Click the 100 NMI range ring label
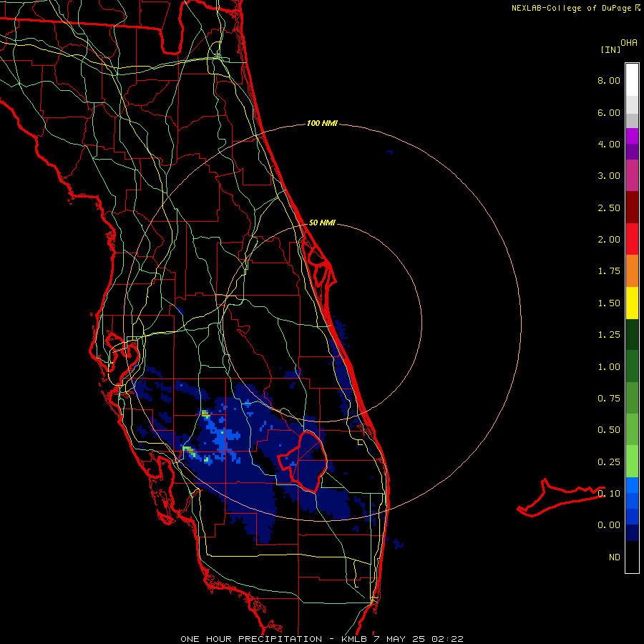644x644 pixels. click(322, 123)
